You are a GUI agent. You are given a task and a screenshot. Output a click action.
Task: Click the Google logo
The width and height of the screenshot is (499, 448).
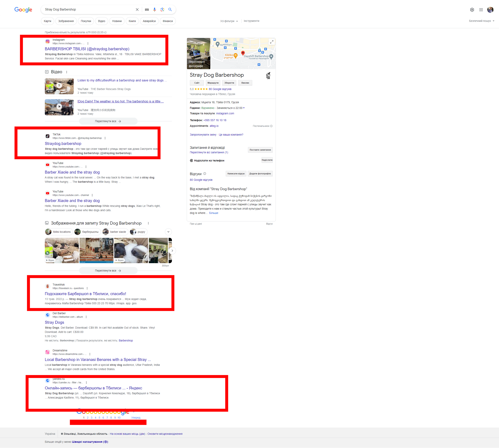(x=23, y=10)
